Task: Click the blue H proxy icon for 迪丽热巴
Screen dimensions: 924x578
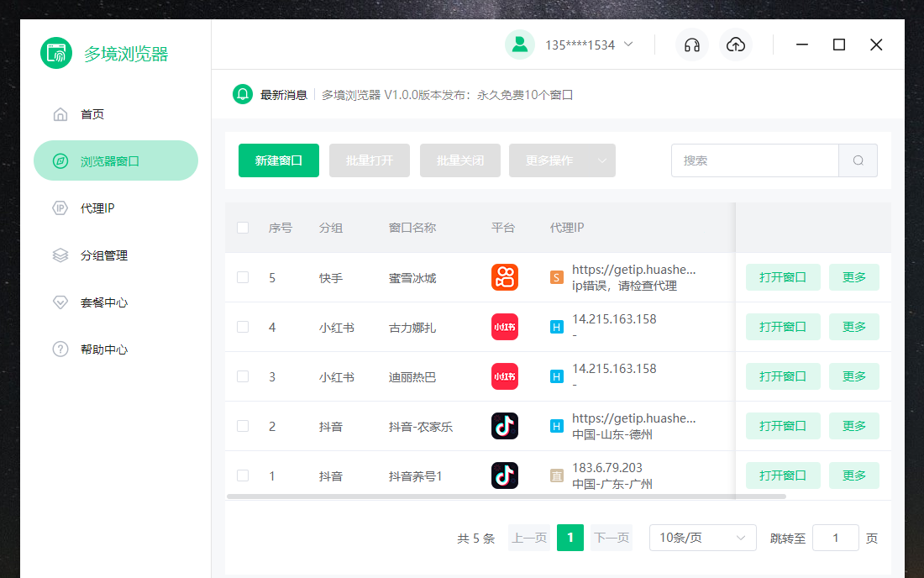Action: 556,376
